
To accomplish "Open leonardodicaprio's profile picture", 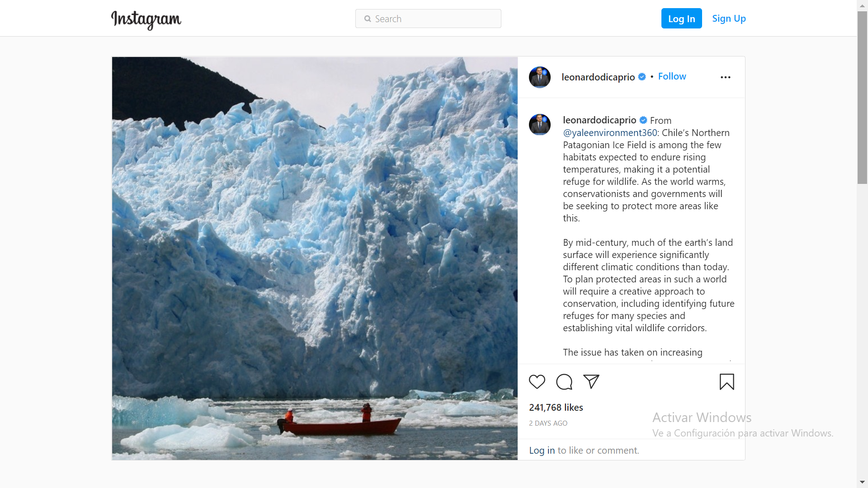I will tap(539, 77).
